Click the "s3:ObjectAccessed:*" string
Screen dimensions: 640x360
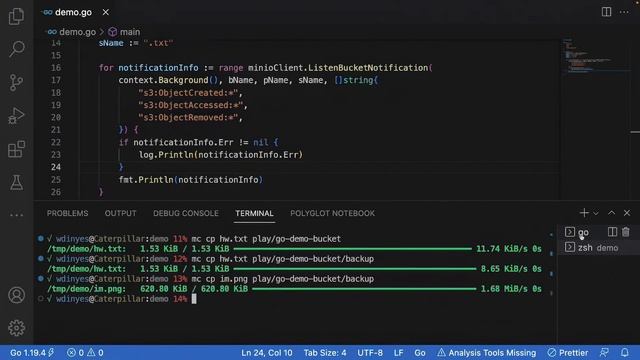tap(190, 105)
